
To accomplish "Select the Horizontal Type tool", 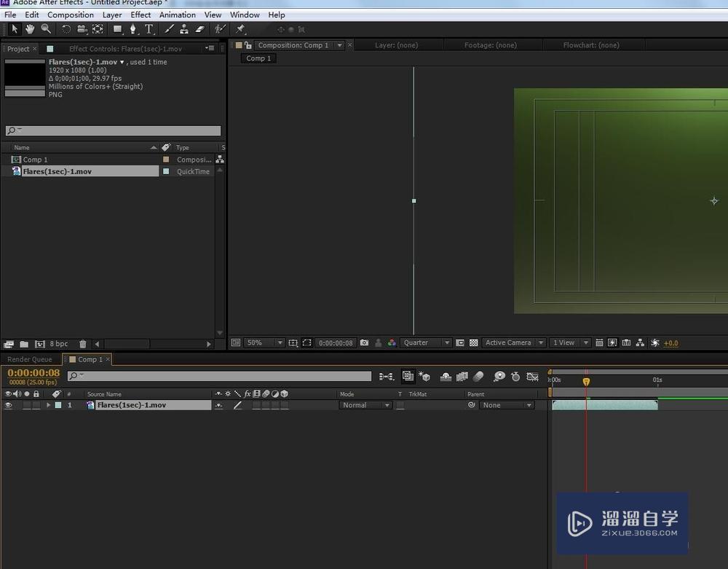I will coord(149,29).
